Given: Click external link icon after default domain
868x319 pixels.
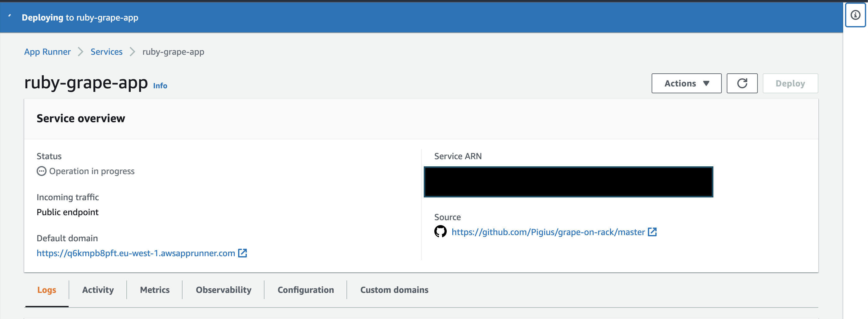Looking at the screenshot, I should (242, 253).
